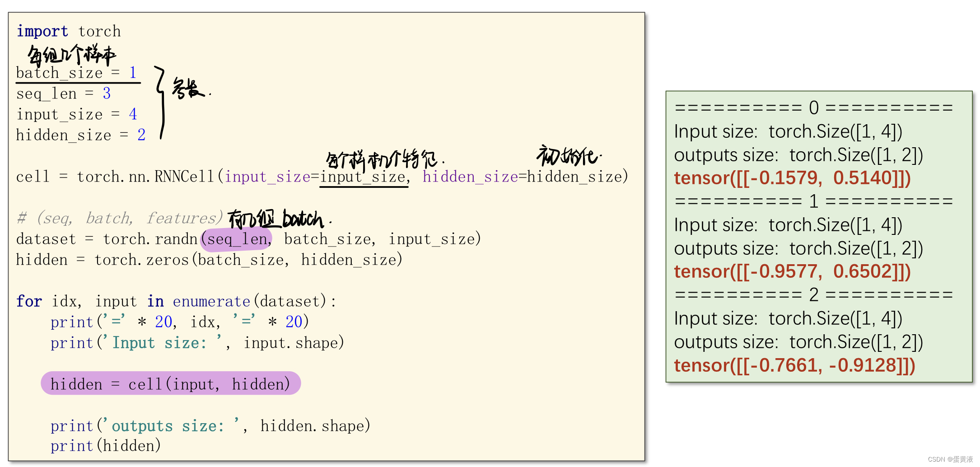Click the 'import torch' code line

pos(69,32)
